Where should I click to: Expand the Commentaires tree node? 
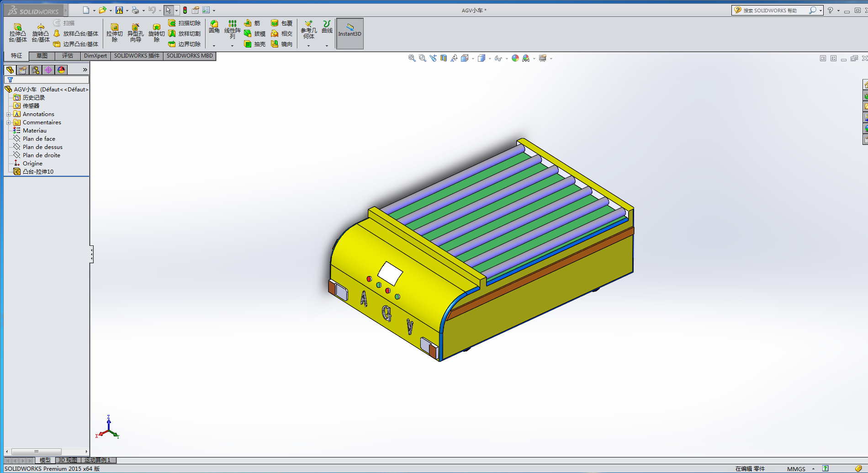point(8,122)
